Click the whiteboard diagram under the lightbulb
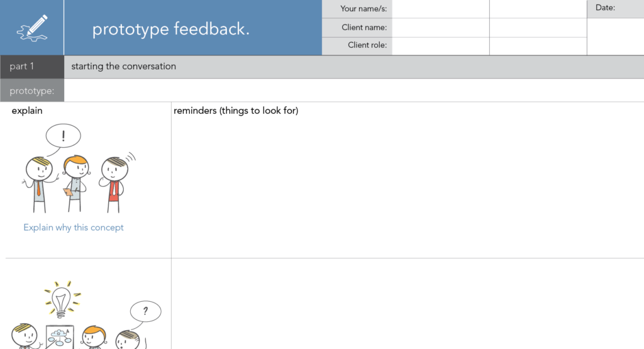Viewport: 644px width, 349px height. tap(60, 337)
